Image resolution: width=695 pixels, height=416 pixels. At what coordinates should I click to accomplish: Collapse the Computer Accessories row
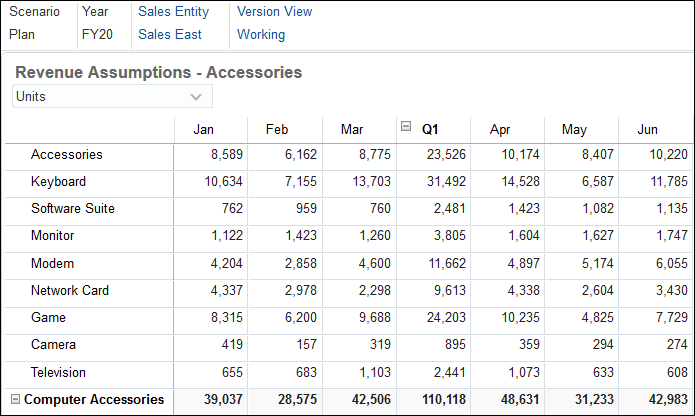click(x=14, y=400)
